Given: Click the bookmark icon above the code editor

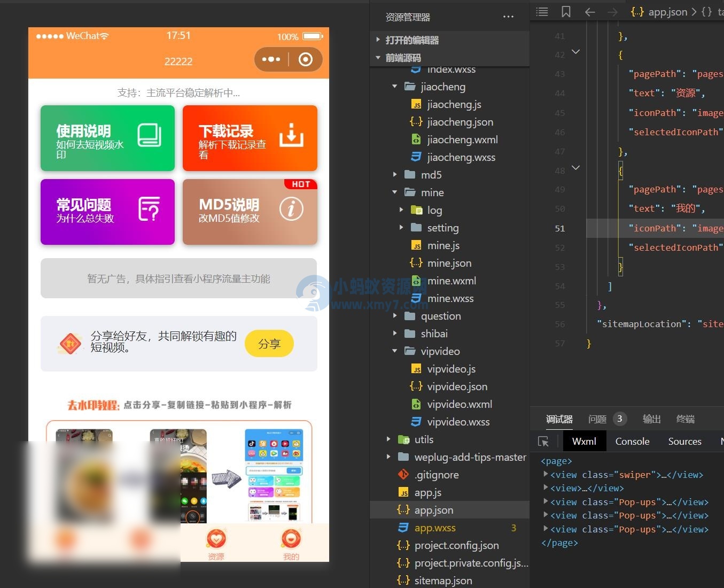Looking at the screenshot, I should point(566,11).
